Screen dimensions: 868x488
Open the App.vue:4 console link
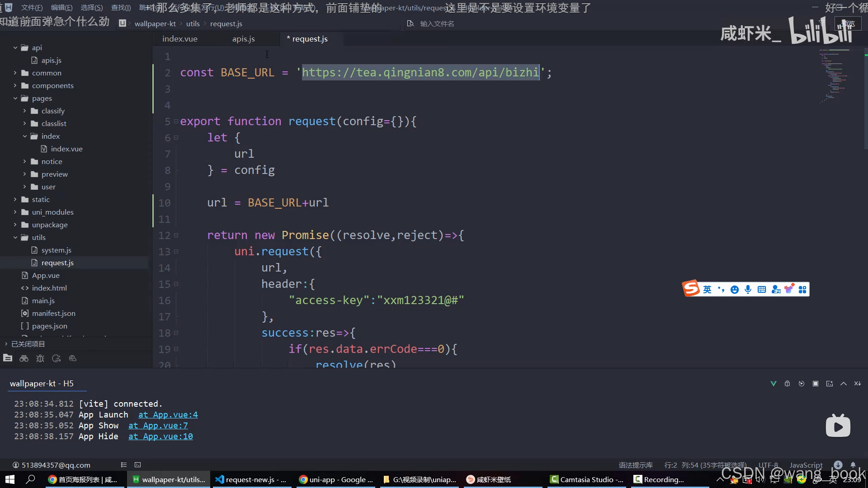click(168, 415)
